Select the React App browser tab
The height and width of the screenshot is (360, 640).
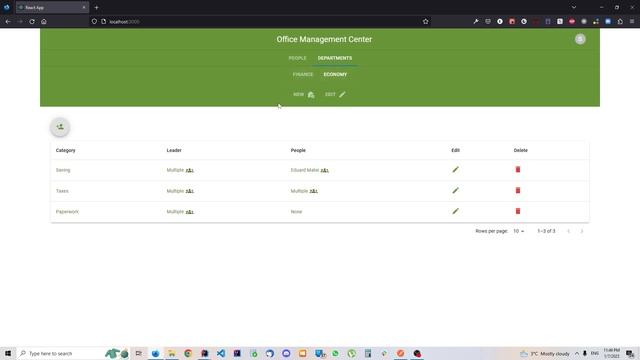pyautogui.click(x=52, y=7)
